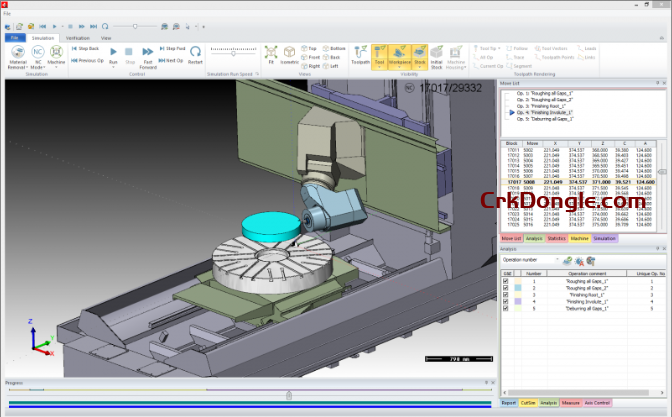
Task: Open the Statistics panel tab
Action: tap(556, 239)
